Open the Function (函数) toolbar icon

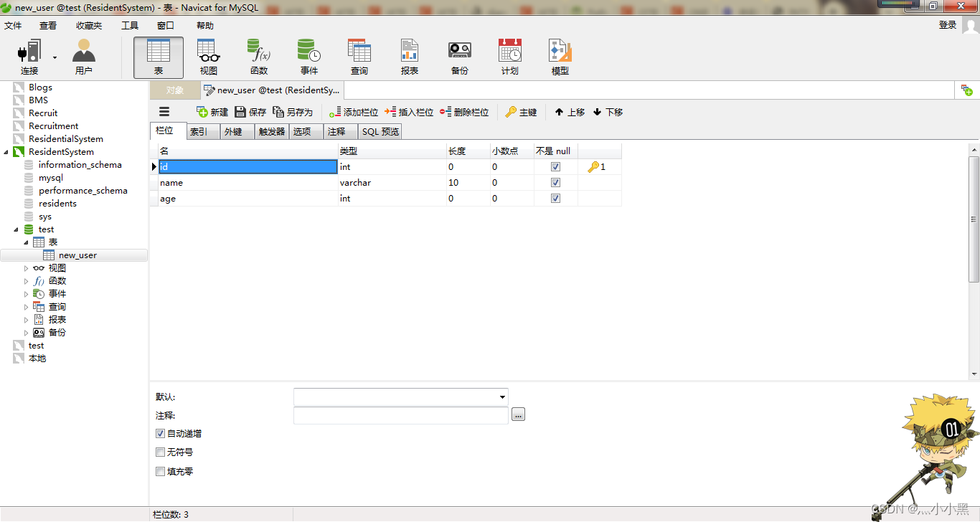coord(259,57)
